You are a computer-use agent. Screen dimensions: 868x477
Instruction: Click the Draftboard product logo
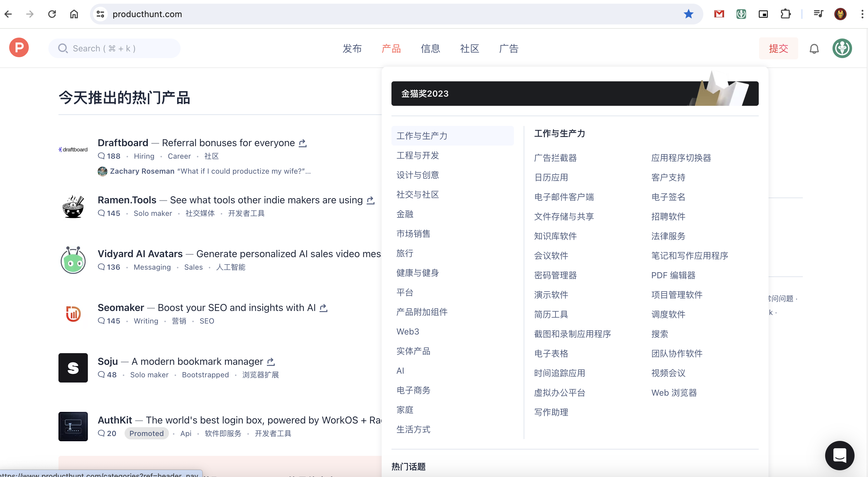(x=73, y=149)
